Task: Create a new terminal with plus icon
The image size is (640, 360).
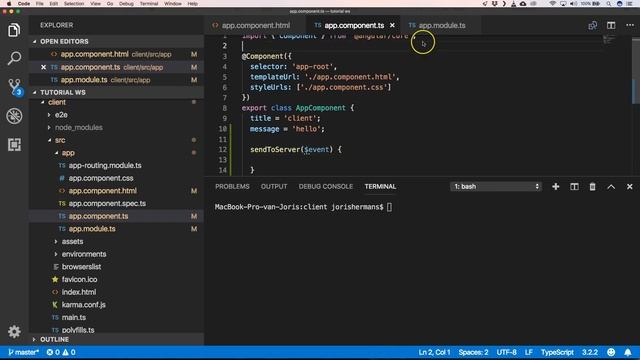Action: point(556,187)
